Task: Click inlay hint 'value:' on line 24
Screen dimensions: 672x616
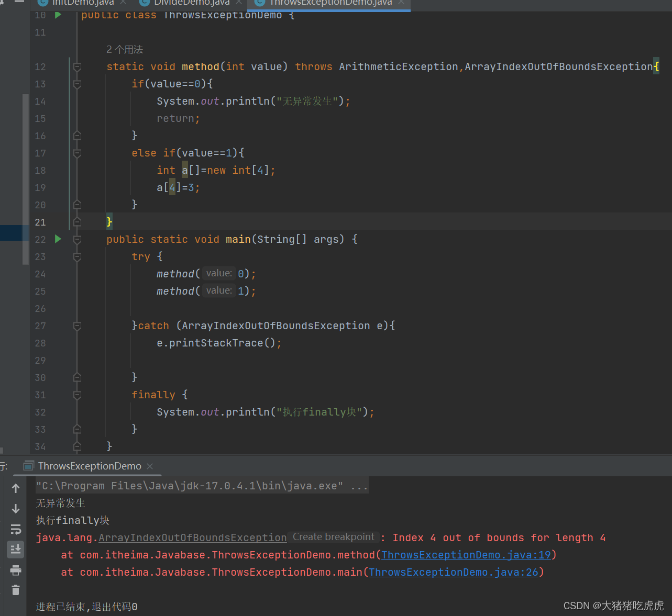Action: 219,273
